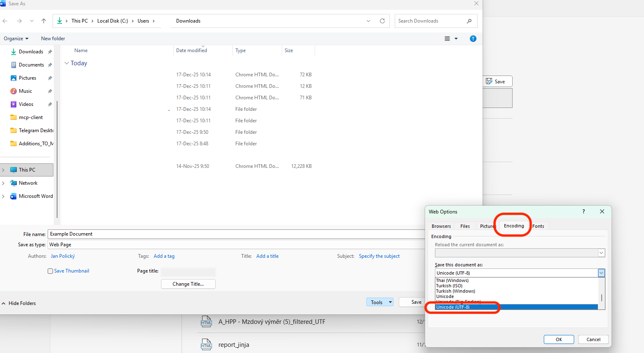Expand the Save this document as dropdown
Viewport: 644px width, 353px height.
(601, 273)
